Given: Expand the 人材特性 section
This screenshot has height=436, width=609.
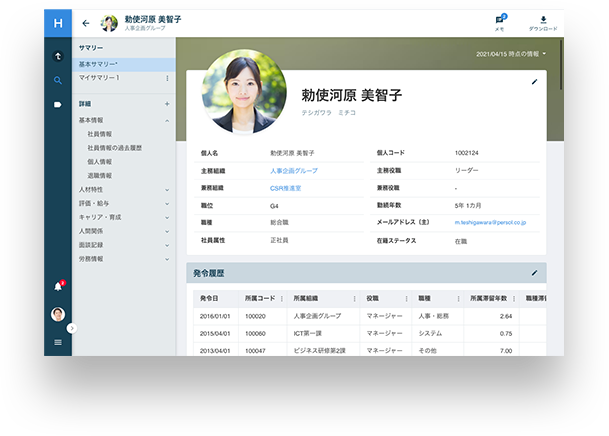Looking at the screenshot, I should coord(167,190).
